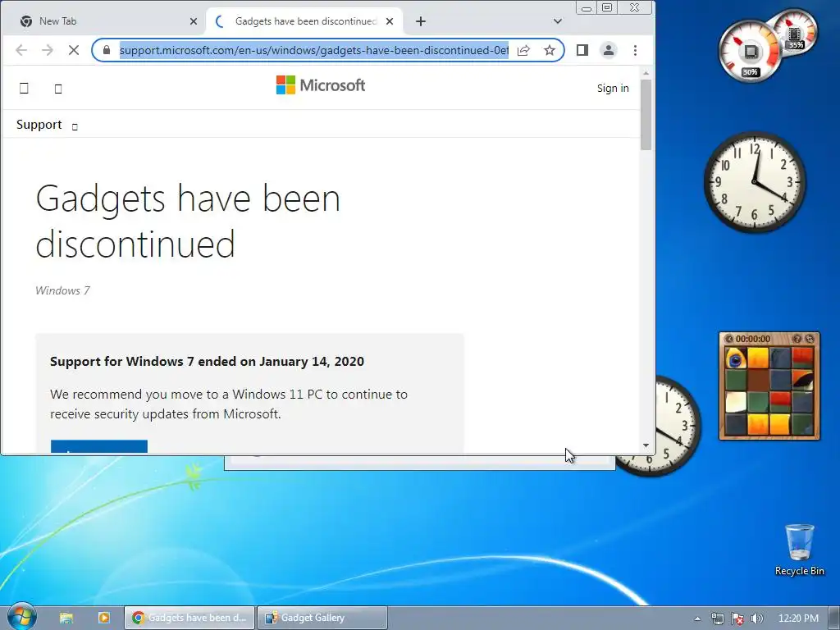Click Show desktop button

coord(834,618)
